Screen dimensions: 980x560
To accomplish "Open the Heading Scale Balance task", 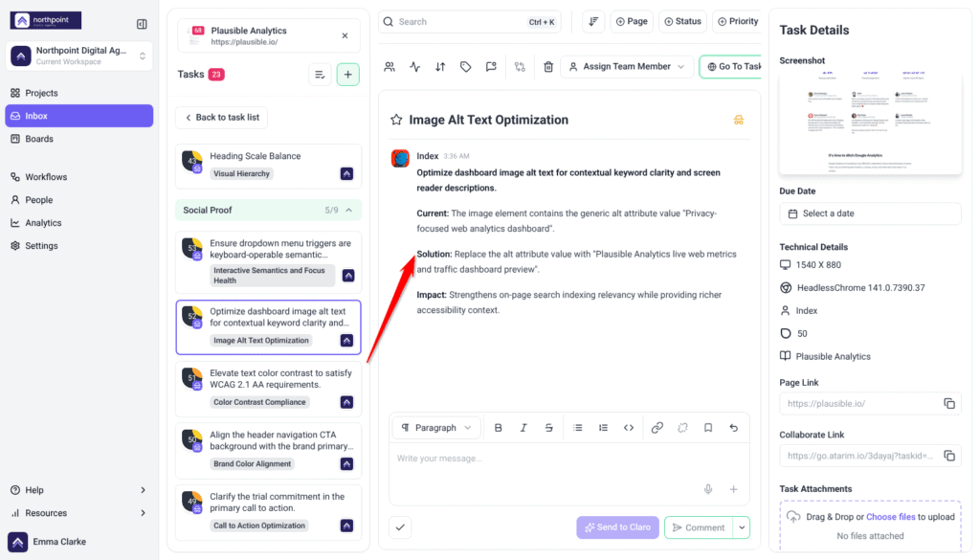I will coord(268,166).
